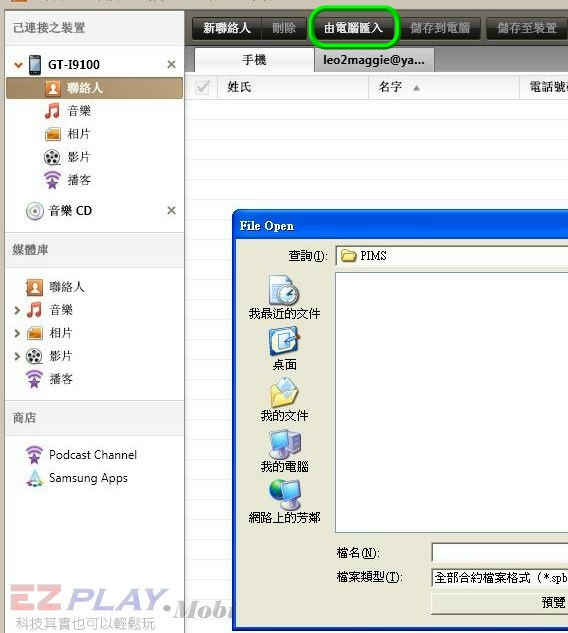Screen dimensions: 568x633
Task: Click the 儲存至裝置 button
Action: tap(527, 28)
